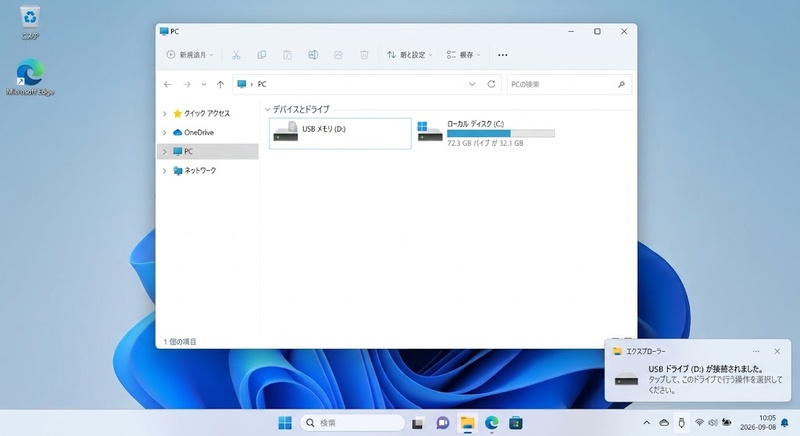This screenshot has width=800, height=436.
Task: Click the Cut scissors icon in toolbar
Action: (x=236, y=55)
